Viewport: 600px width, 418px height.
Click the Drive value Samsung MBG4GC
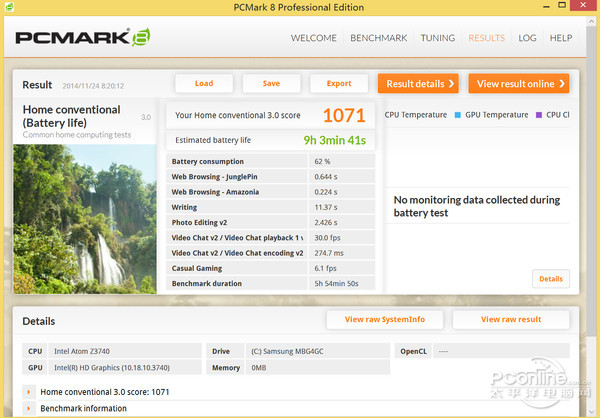[x=318, y=351]
